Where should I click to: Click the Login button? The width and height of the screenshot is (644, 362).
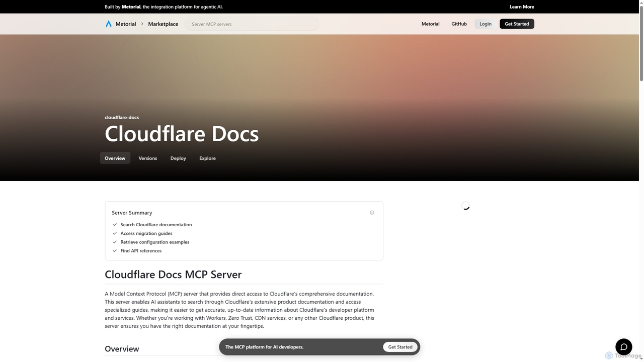pyautogui.click(x=486, y=24)
